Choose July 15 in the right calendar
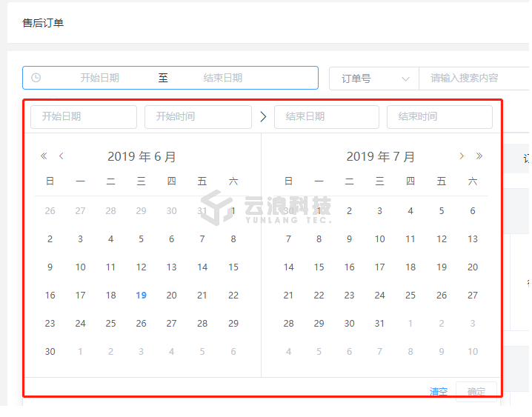Viewport: 532px width, 417px height. coord(319,267)
